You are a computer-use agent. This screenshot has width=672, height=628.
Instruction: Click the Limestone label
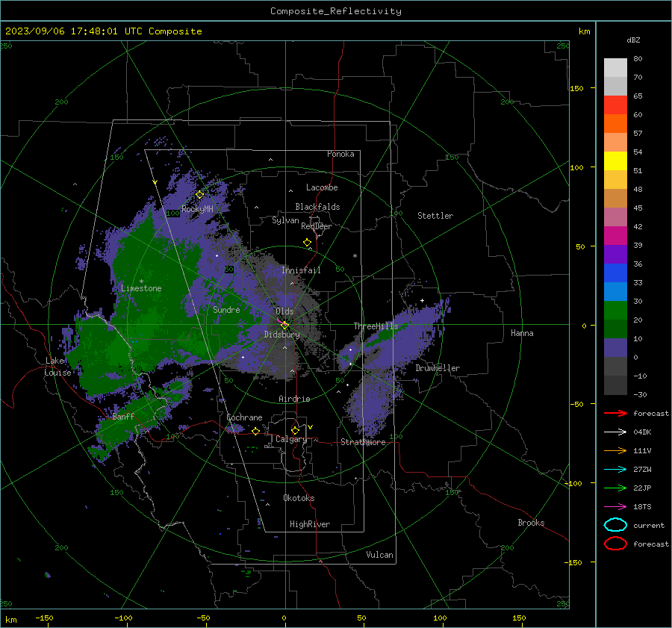pyautogui.click(x=141, y=288)
